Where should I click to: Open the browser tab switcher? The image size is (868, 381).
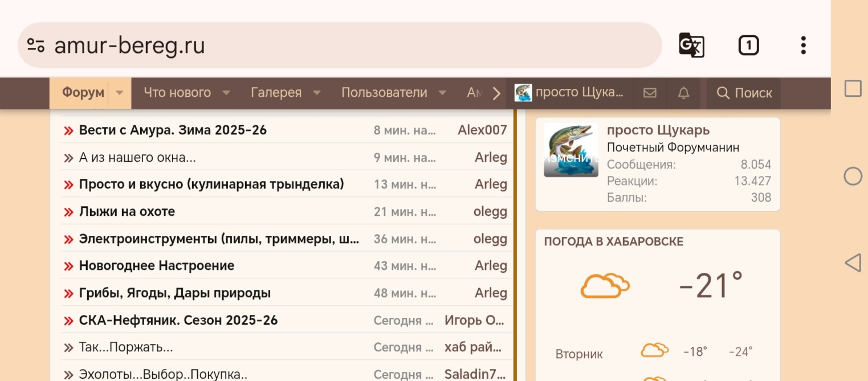[x=748, y=45]
